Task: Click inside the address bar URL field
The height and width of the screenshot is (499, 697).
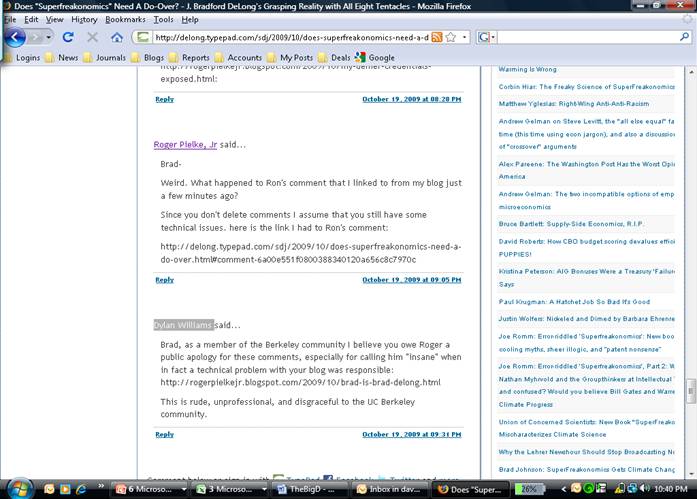Action: (292, 37)
